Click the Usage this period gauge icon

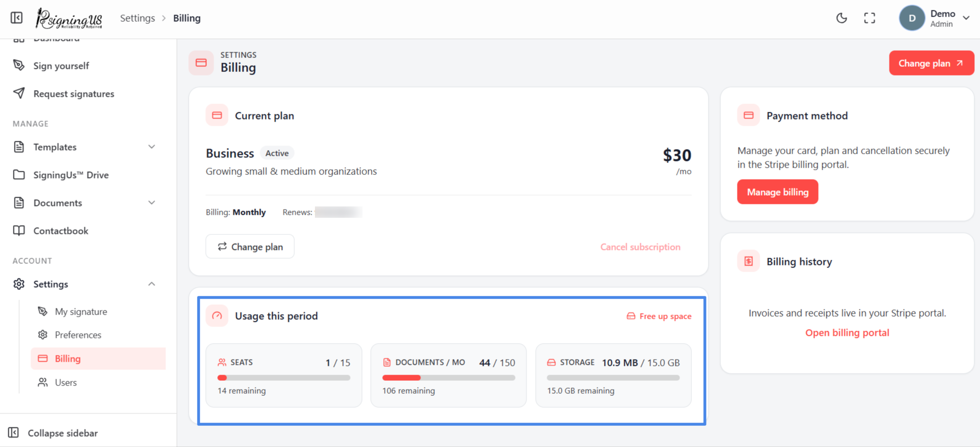tap(217, 316)
